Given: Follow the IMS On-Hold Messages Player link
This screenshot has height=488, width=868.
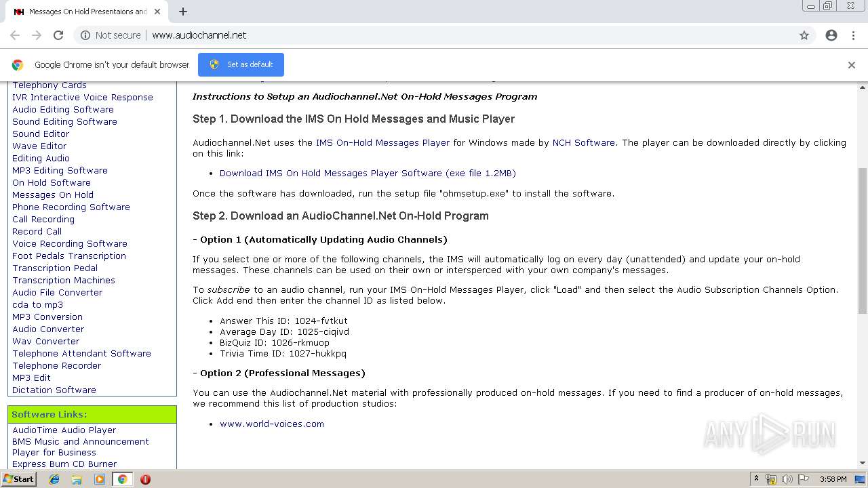Looking at the screenshot, I should click(382, 142).
